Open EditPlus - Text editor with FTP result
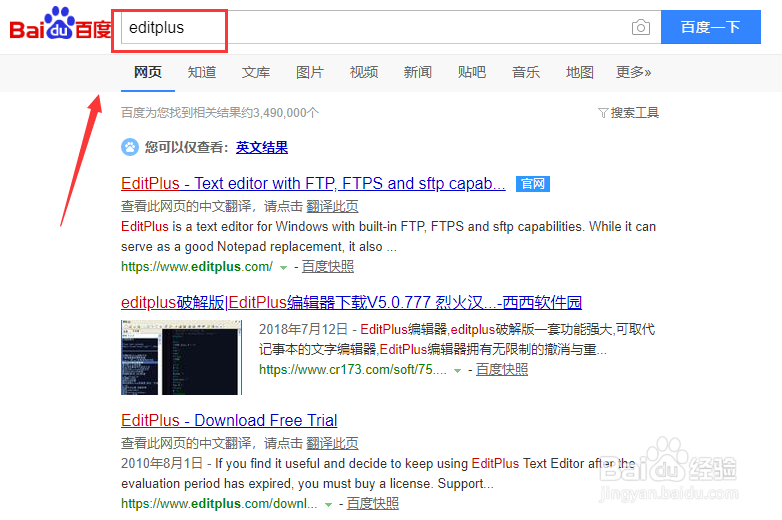 tap(313, 183)
